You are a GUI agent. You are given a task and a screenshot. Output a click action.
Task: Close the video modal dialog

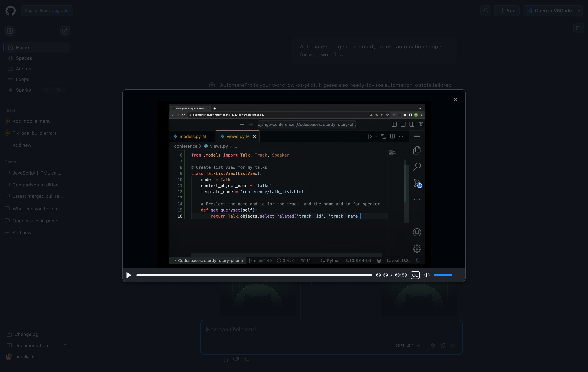coord(455,100)
